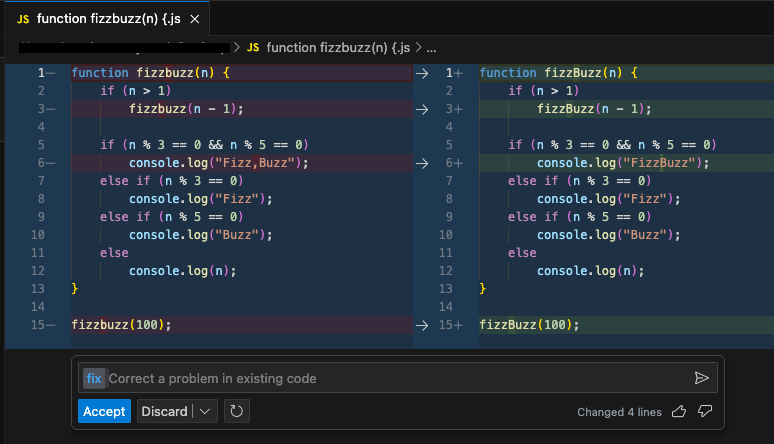Click console.log("Buzz") in original pane
This screenshot has width=774, height=444.
pos(200,235)
